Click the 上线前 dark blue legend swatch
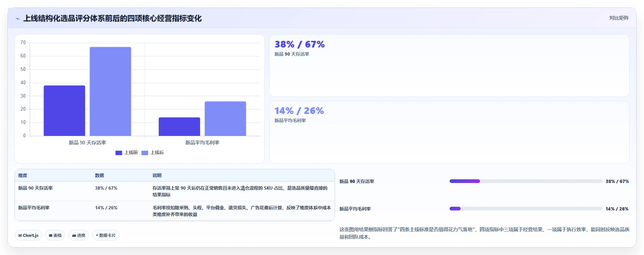This screenshot has width=644, height=255. [119, 153]
